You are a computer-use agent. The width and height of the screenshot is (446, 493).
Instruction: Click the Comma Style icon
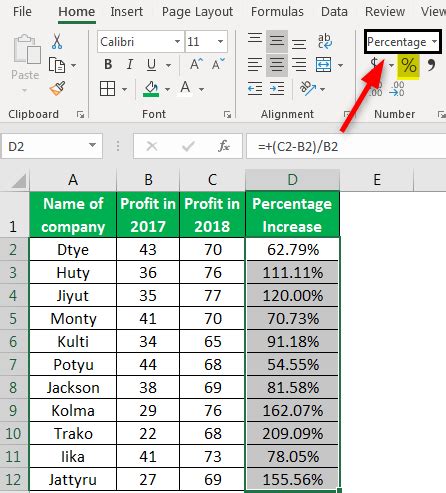coord(432,65)
